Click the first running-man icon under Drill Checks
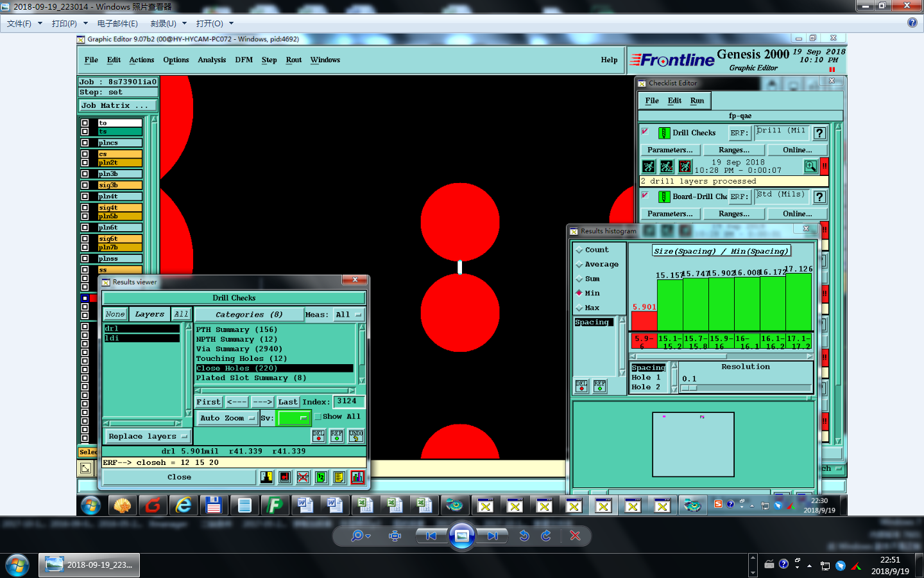 coord(649,166)
